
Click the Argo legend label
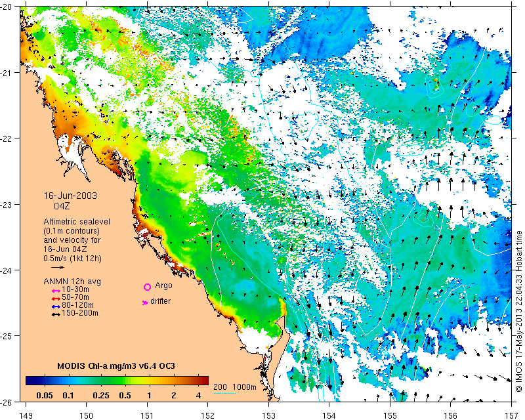point(163,285)
